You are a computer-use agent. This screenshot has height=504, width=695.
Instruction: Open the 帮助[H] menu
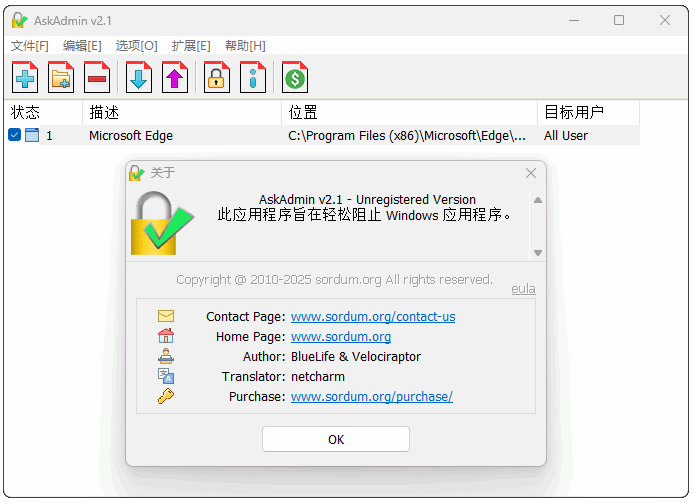(x=245, y=46)
